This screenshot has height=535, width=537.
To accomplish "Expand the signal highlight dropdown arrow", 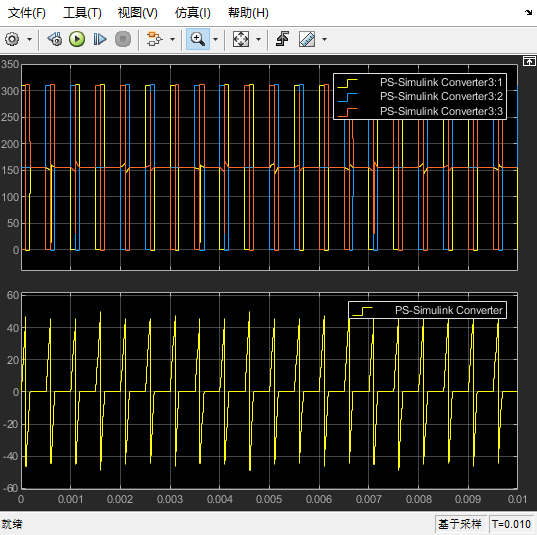I will coord(173,39).
